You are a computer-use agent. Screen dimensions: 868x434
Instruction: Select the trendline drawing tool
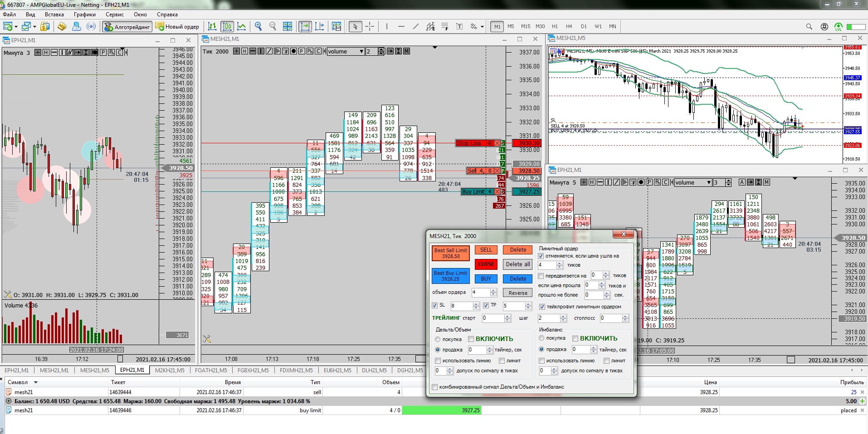point(416,27)
